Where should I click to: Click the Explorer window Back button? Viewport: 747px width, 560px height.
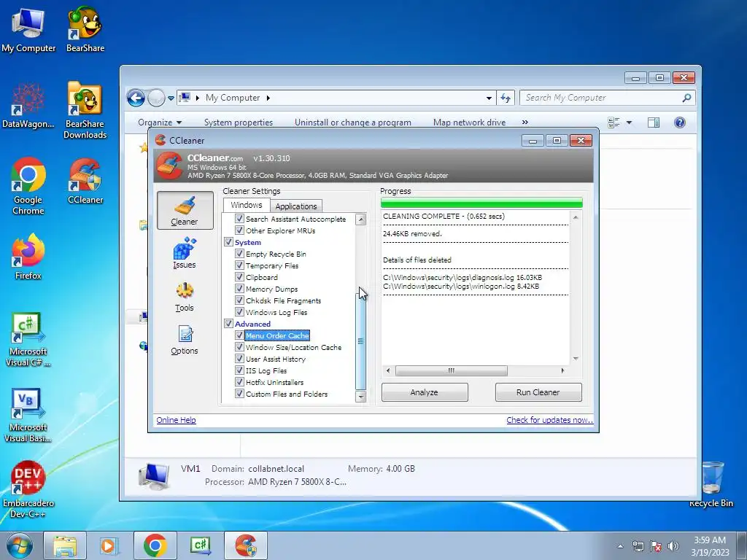coord(136,98)
